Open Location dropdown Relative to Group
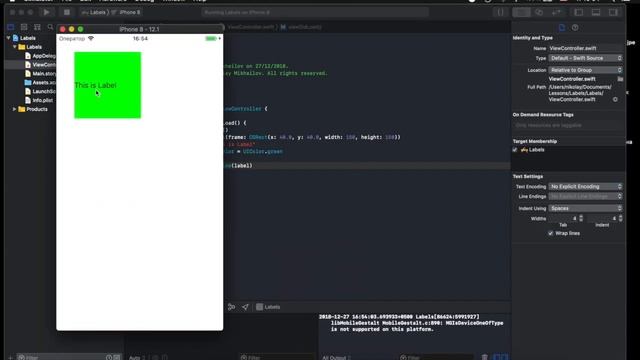 click(585, 70)
